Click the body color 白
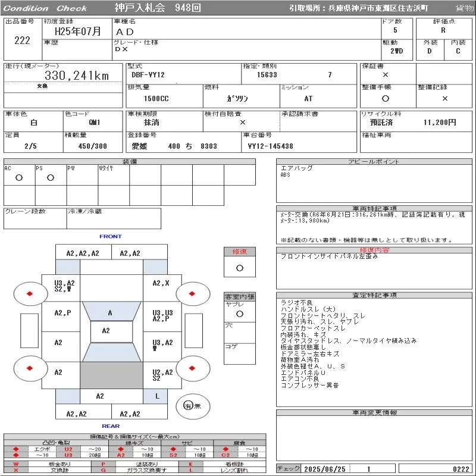Viewport: 476px width, 476px height. [x=34, y=123]
